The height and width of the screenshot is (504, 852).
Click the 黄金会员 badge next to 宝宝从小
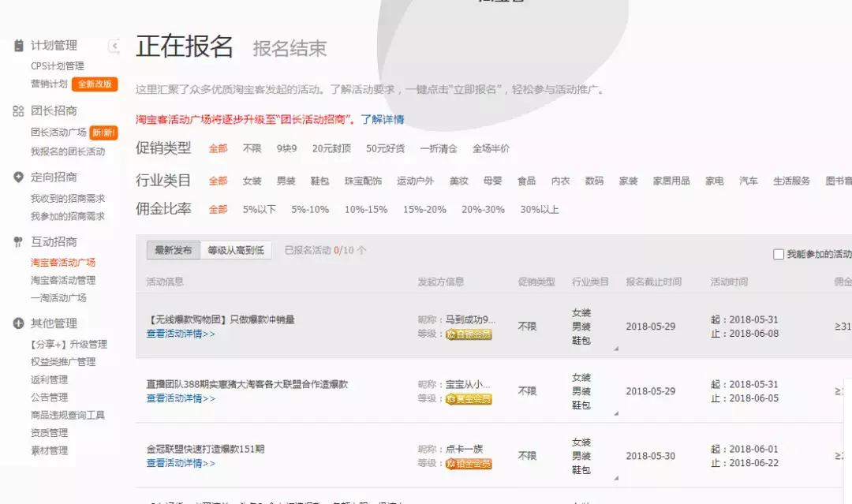(x=470, y=399)
